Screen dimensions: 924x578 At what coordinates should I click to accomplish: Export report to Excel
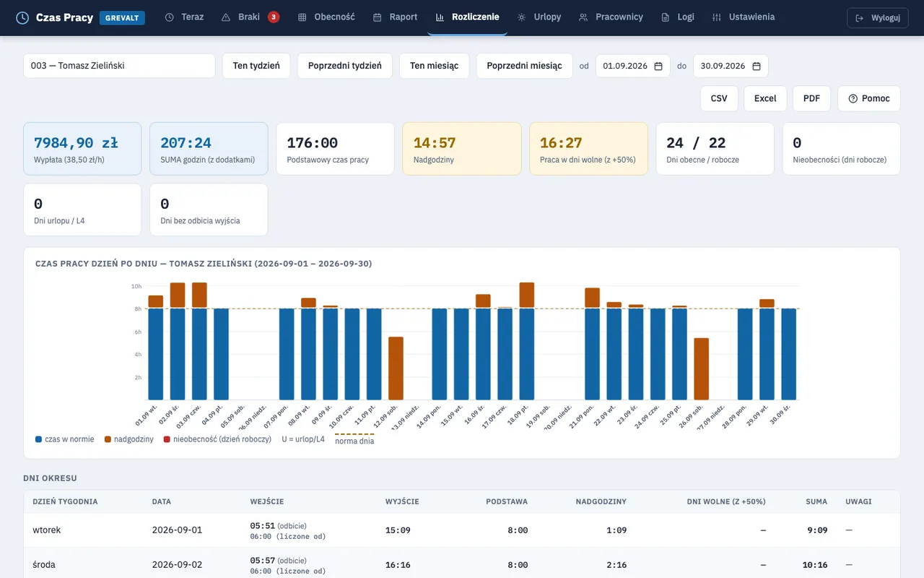pos(765,98)
